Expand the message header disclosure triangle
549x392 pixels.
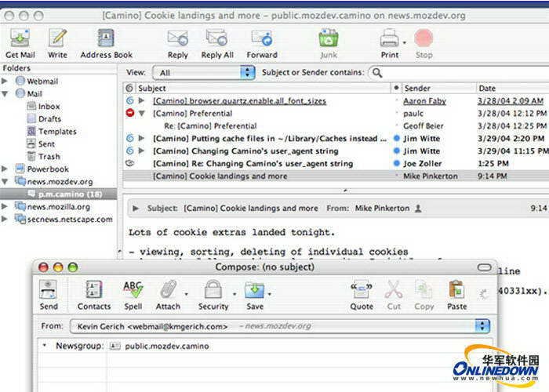coord(136,209)
